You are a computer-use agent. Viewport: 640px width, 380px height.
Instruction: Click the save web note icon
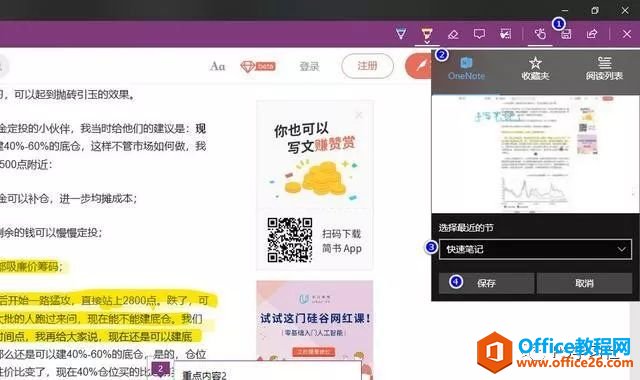[566, 34]
